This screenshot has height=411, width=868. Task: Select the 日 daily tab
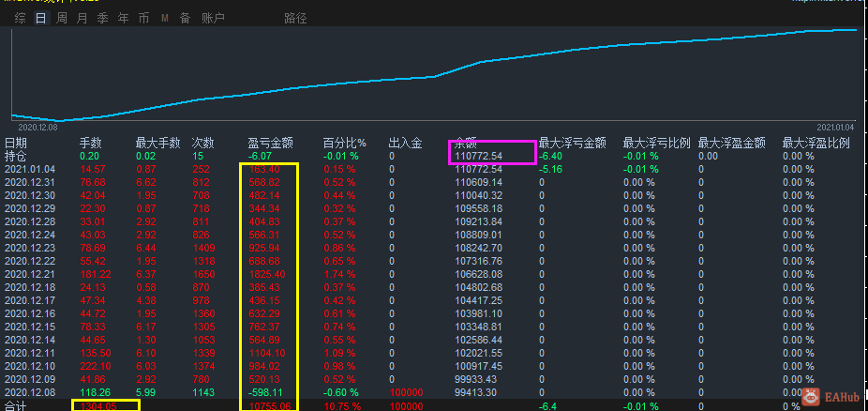click(x=40, y=18)
